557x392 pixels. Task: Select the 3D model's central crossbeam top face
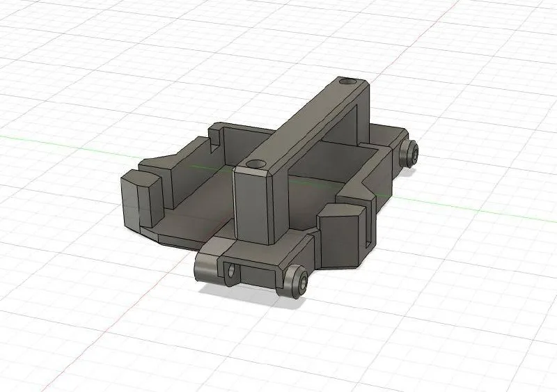pos(302,123)
